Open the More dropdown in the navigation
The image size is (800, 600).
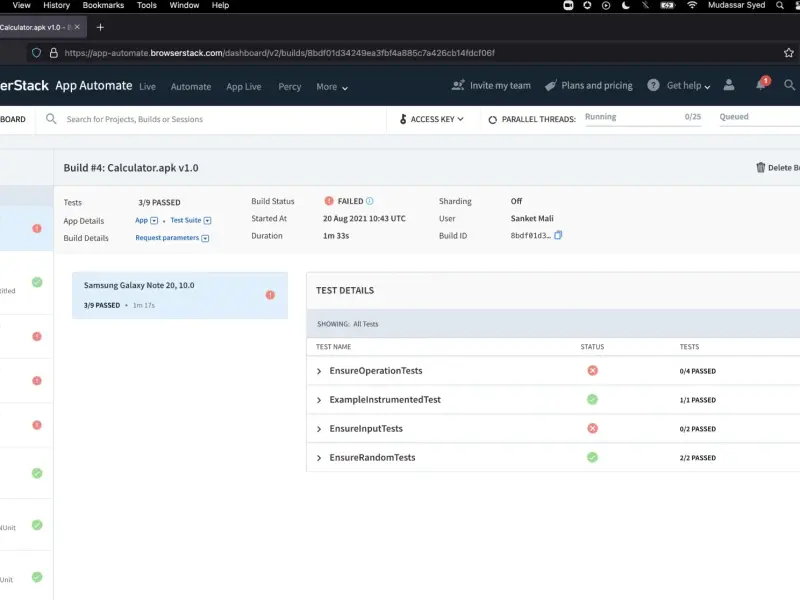(x=332, y=87)
